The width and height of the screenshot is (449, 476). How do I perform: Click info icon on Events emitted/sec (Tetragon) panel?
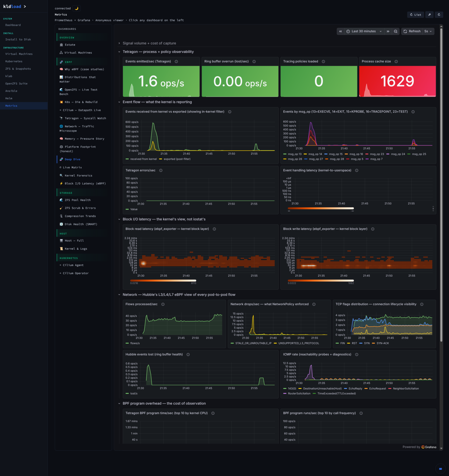click(x=176, y=62)
